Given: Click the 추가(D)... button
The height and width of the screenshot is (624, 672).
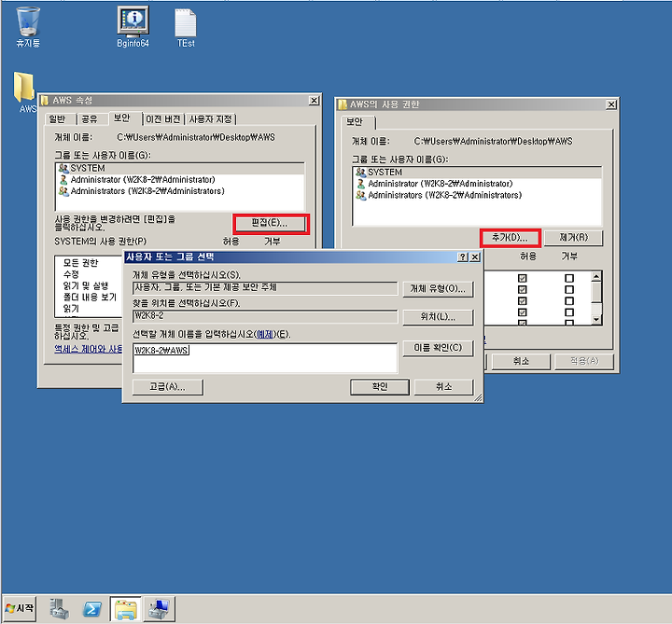Looking at the screenshot, I should [510, 237].
